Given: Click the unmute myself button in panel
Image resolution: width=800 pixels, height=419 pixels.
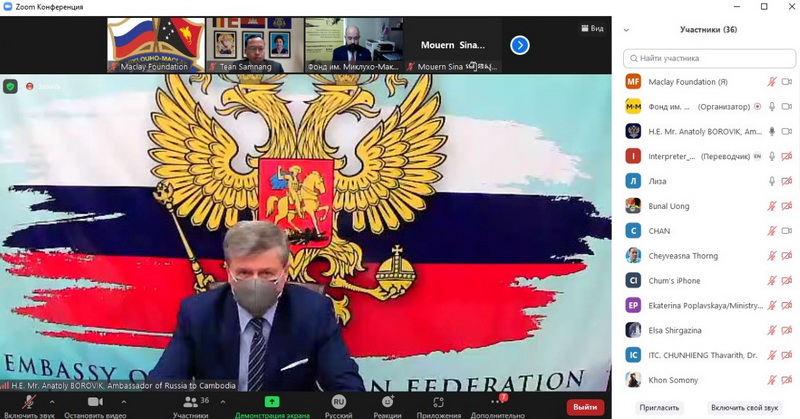Looking at the screenshot, I should tap(744, 408).
